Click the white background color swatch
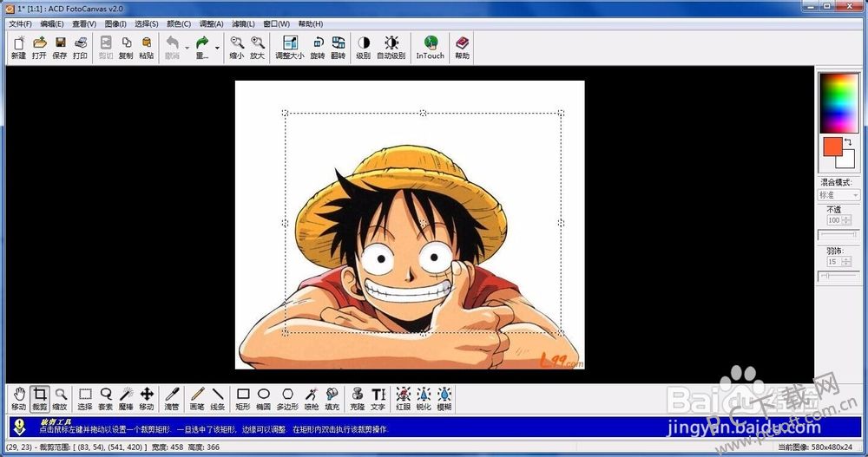Image resolution: width=868 pixels, height=457 pixels. [847, 160]
